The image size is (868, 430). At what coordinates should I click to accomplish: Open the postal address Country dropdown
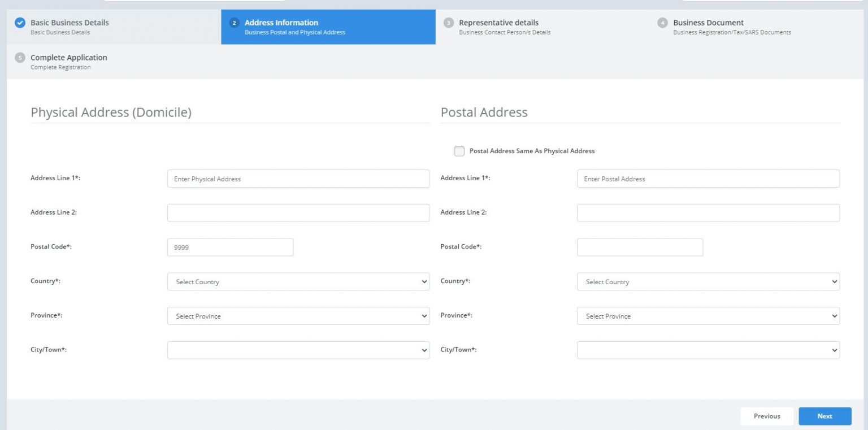[x=708, y=282]
